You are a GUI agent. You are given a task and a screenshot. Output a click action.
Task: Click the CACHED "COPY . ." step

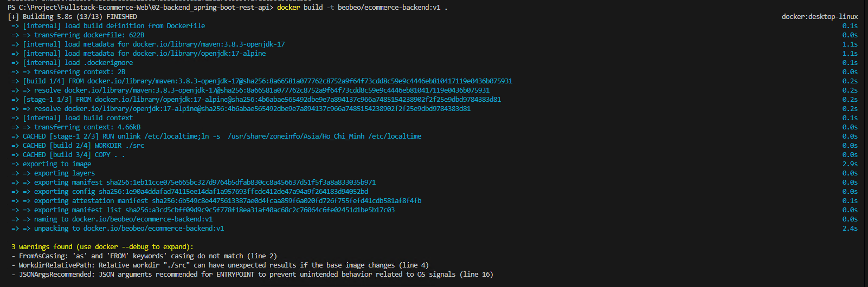pyautogui.click(x=74, y=155)
